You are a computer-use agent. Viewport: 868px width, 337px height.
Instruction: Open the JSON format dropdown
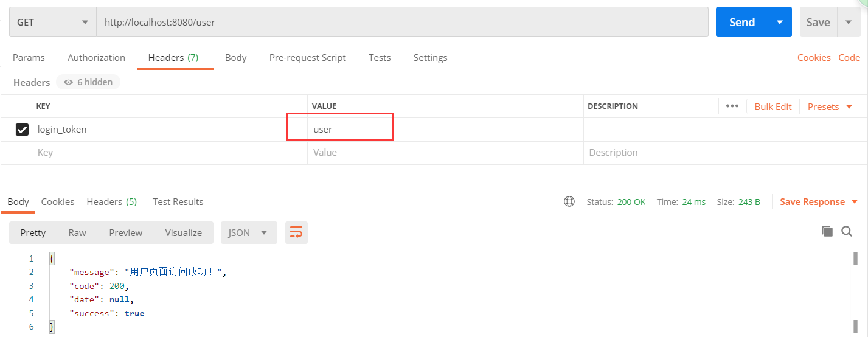248,232
